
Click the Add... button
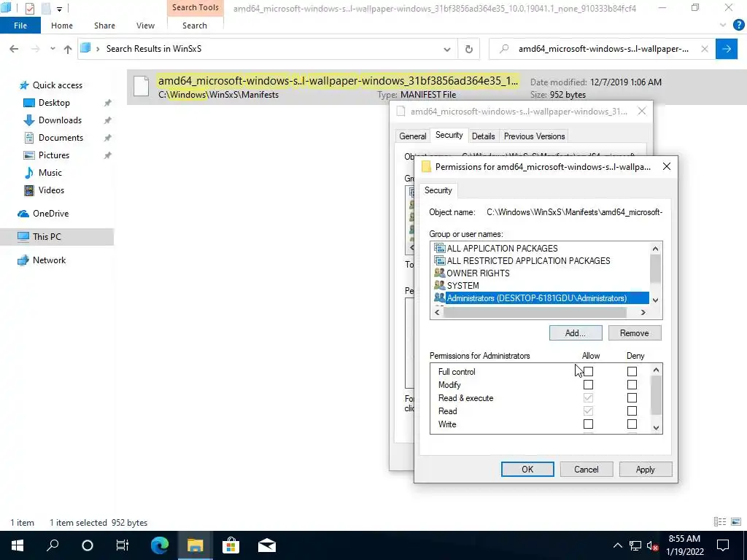[576, 332]
